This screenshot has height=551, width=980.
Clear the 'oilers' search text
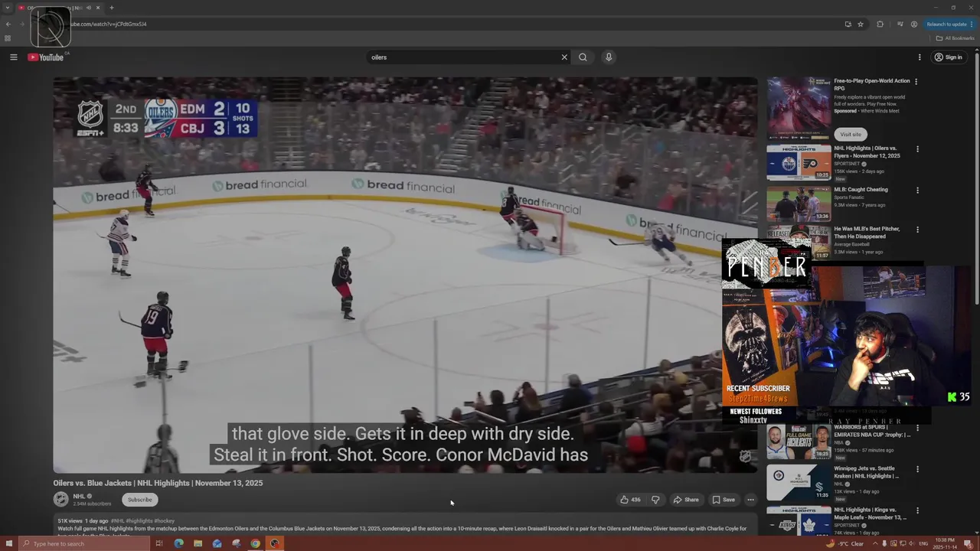tap(564, 57)
